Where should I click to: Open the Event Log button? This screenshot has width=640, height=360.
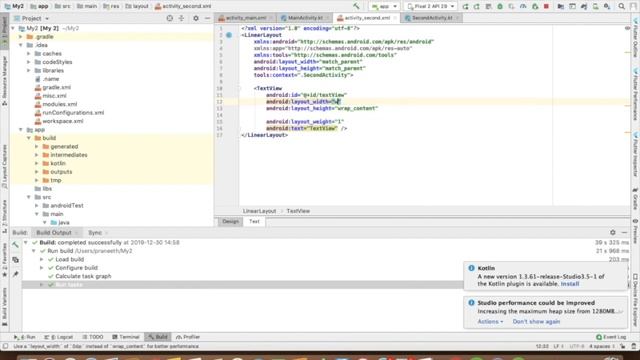coord(611,337)
